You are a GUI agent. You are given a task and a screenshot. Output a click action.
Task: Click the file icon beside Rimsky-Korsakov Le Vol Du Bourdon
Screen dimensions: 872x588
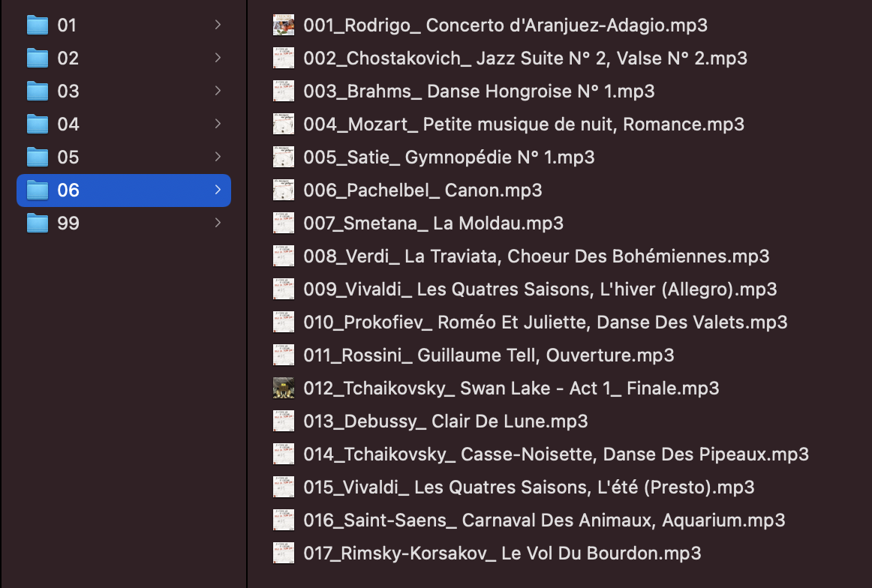pyautogui.click(x=284, y=553)
